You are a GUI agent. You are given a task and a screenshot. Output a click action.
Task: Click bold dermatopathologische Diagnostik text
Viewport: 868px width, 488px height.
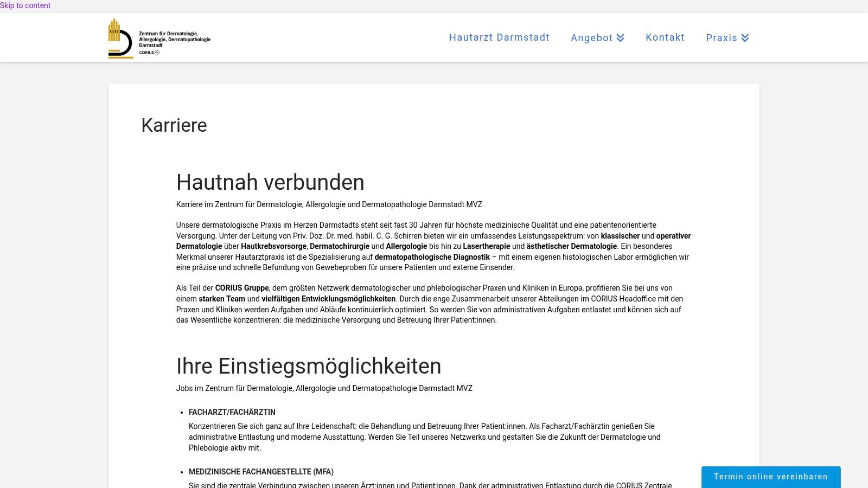point(432,257)
